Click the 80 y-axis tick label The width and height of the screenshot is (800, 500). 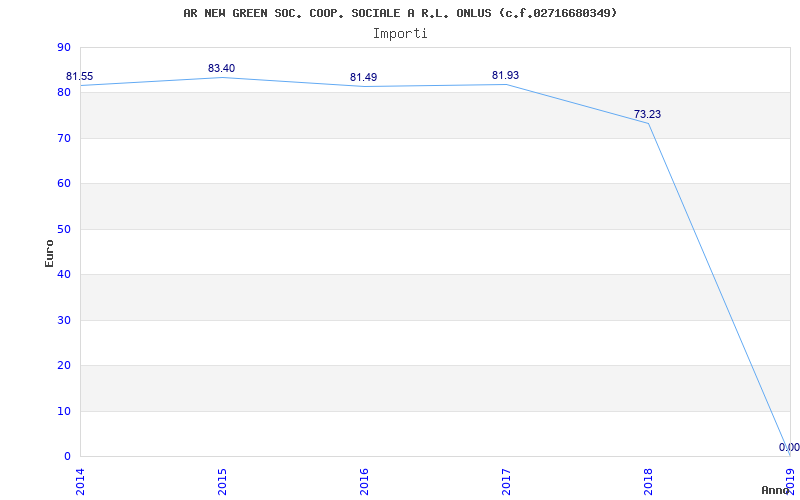pyautogui.click(x=65, y=93)
